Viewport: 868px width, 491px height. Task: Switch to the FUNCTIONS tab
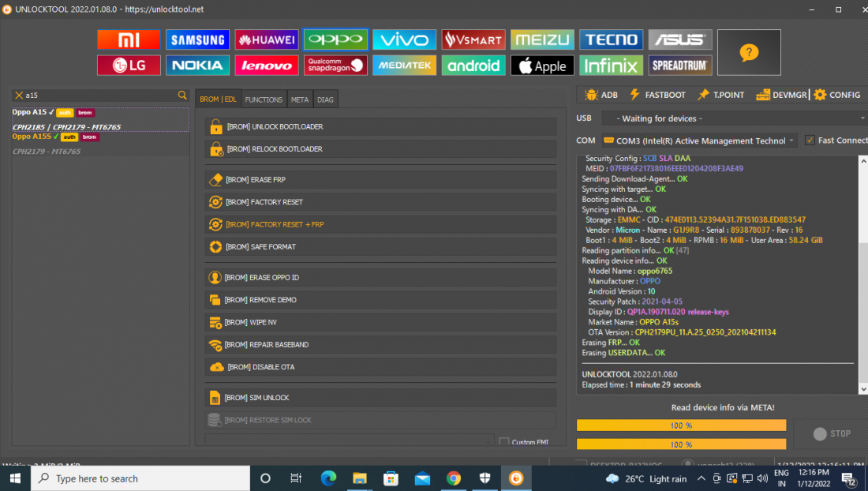tap(264, 99)
